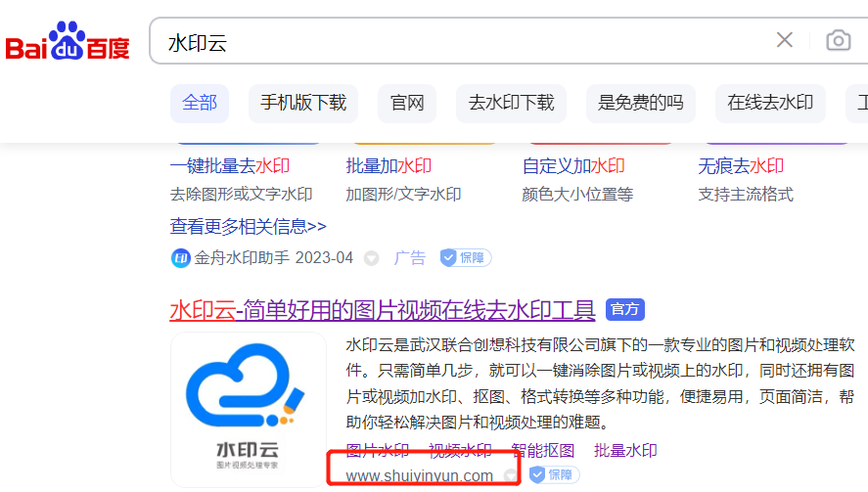Screen dimensions: 868x492
Task: Click the 金舟水印助手 source icon
Action: [x=180, y=258]
